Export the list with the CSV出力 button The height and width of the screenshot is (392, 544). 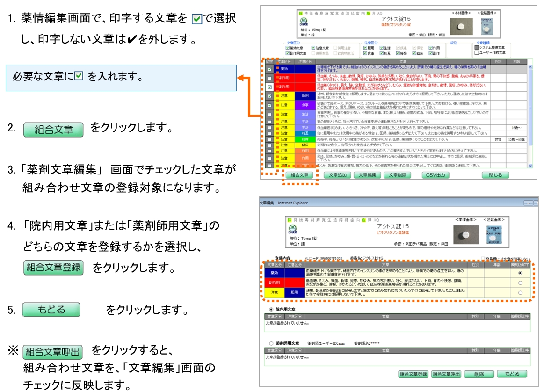point(435,175)
